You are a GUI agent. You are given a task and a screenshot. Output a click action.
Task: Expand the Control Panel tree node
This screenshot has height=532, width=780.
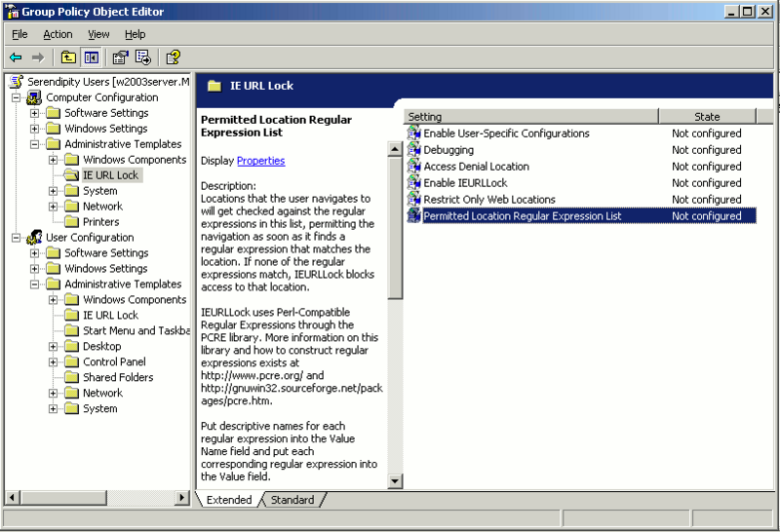pos(53,361)
